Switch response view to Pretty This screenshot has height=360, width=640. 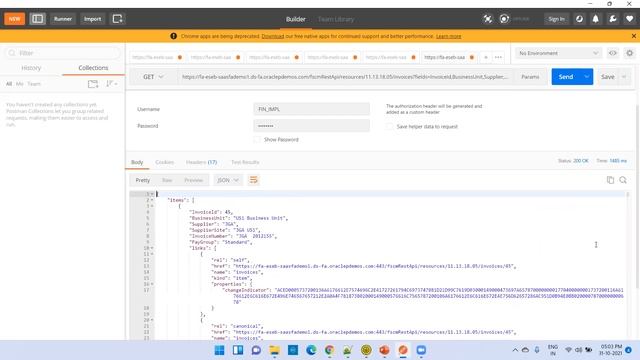(143, 180)
